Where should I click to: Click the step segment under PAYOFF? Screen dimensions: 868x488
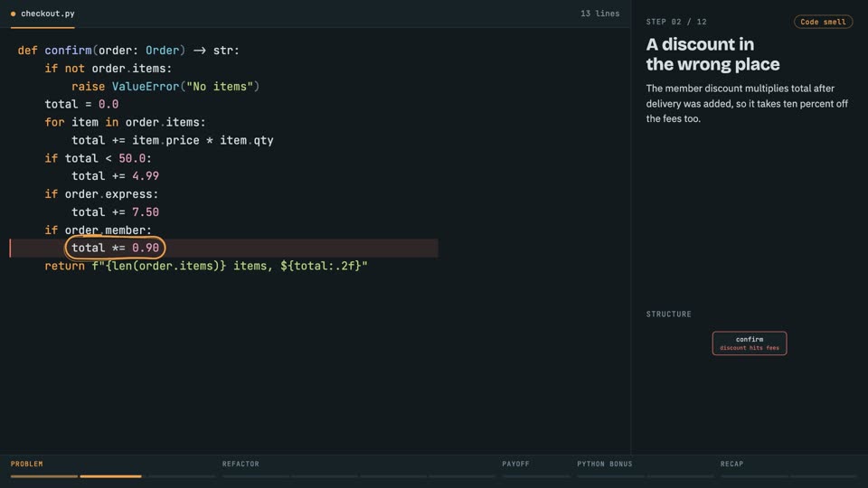point(536,476)
